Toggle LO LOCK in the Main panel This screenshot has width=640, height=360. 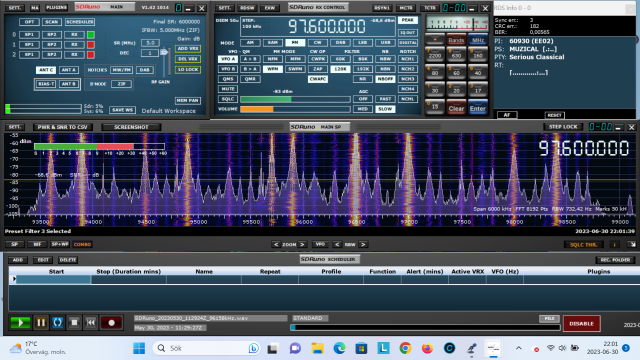[x=188, y=69]
